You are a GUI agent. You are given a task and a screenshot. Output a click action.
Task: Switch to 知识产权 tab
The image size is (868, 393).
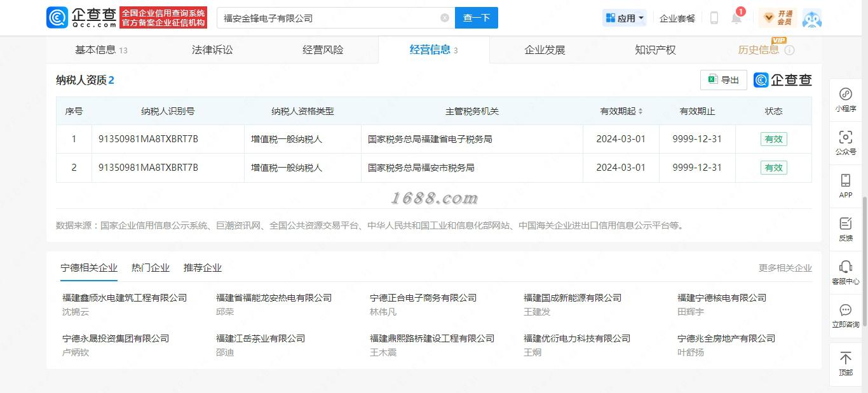tap(655, 50)
